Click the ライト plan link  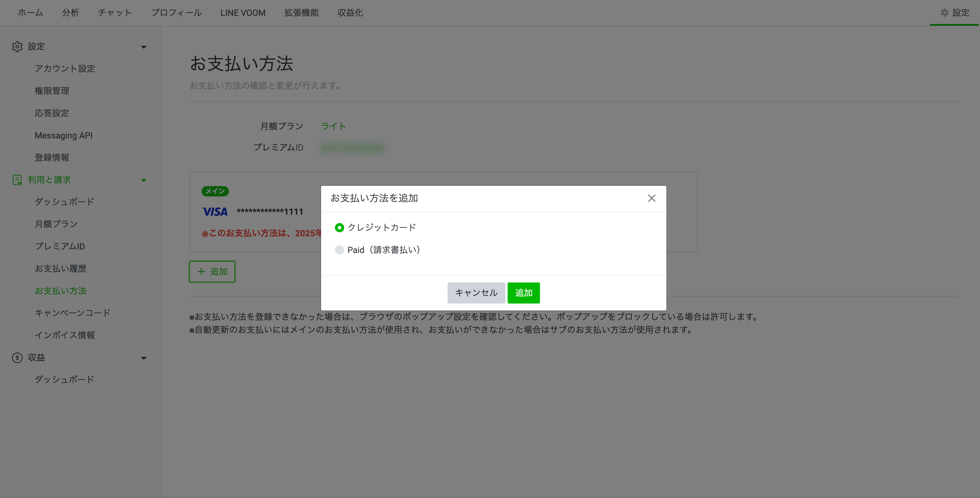pyautogui.click(x=333, y=126)
